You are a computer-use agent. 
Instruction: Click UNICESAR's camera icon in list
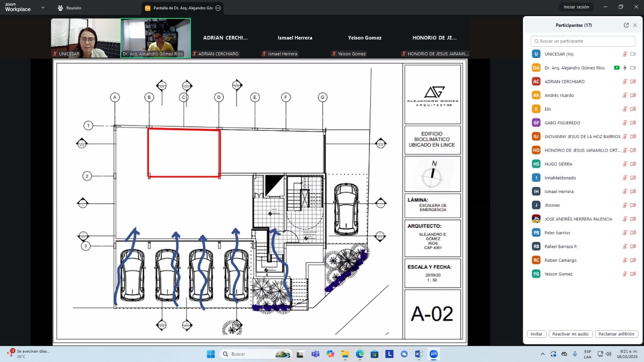click(x=633, y=54)
